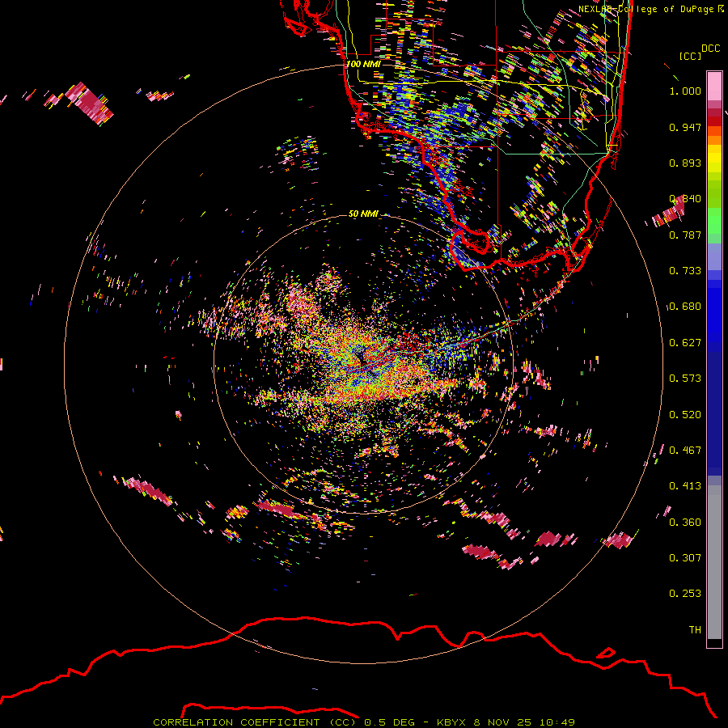Click the 50 NMI range ring label
728x728 pixels.
point(363,214)
